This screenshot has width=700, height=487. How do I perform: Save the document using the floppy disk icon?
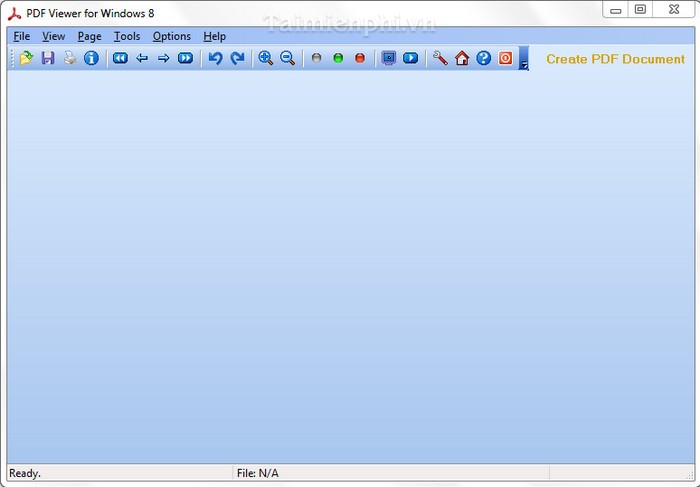[48, 58]
